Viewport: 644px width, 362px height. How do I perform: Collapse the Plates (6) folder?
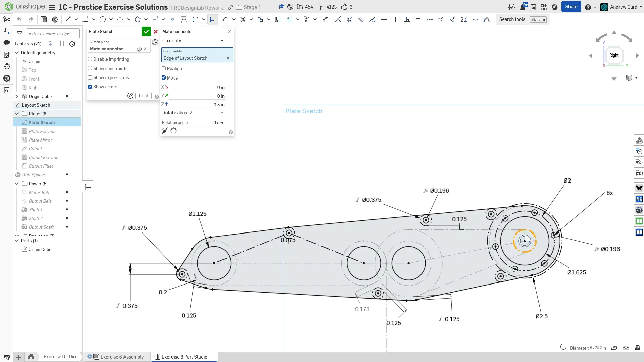17,114
